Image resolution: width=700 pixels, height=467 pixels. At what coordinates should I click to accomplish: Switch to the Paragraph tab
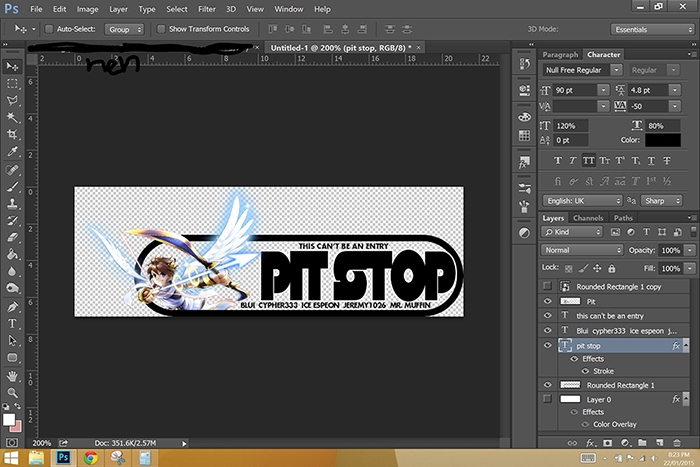[560, 54]
